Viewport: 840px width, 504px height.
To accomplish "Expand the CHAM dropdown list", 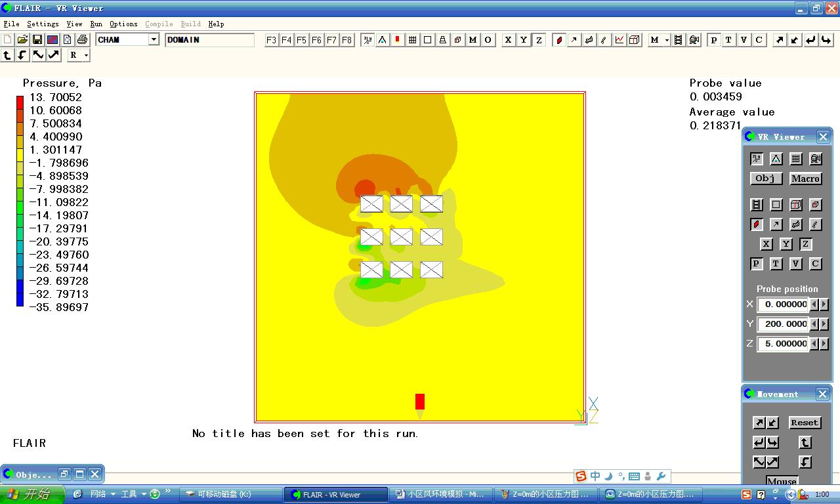I will click(154, 40).
